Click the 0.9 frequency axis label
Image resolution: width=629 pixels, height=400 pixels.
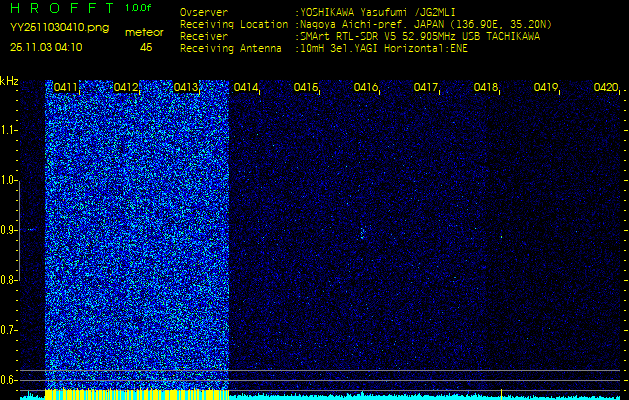7,230
